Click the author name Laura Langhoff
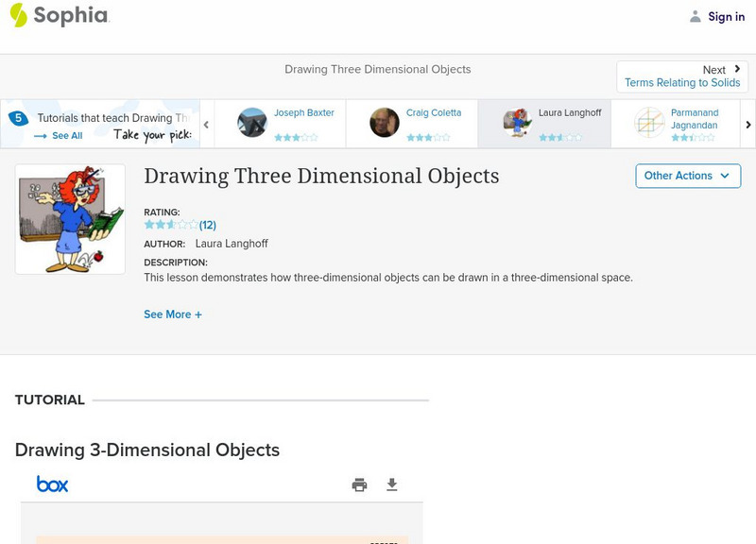The height and width of the screenshot is (544, 756). click(232, 244)
